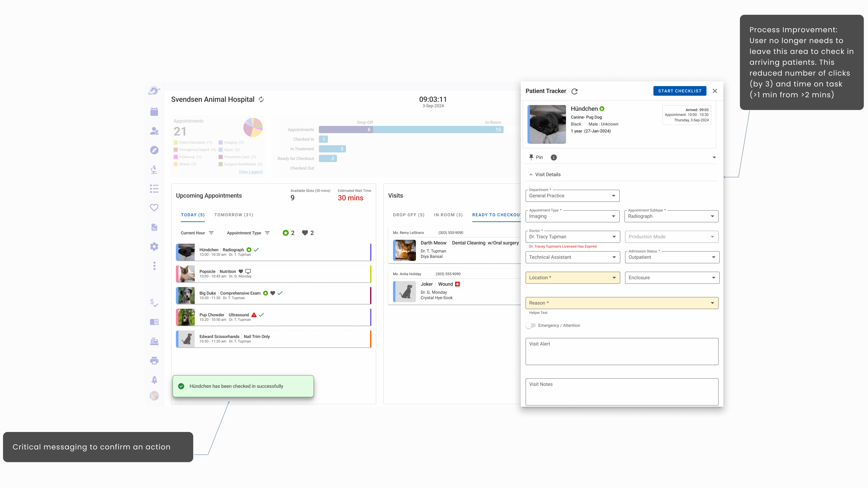
Task: Switch to the Tomorrow (31) tab
Action: (234, 215)
